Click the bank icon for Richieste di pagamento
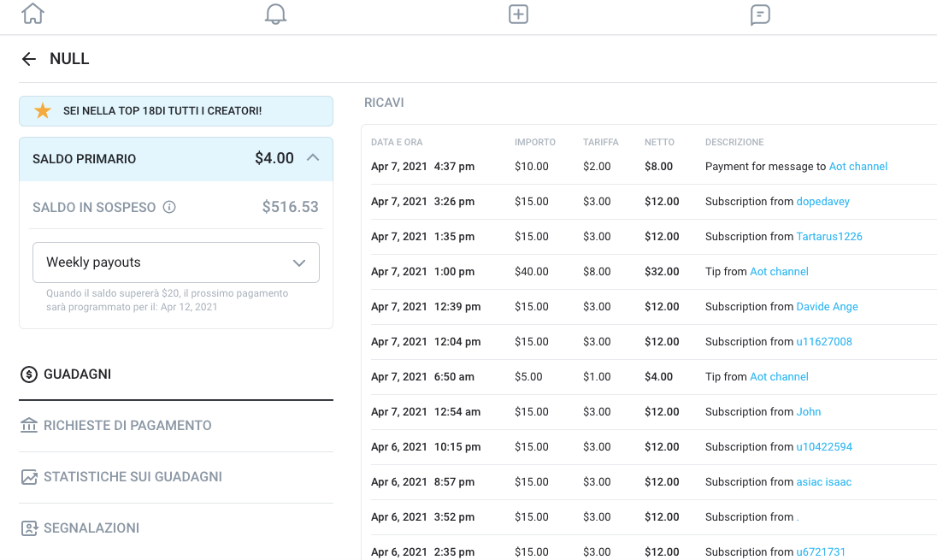 (29, 426)
